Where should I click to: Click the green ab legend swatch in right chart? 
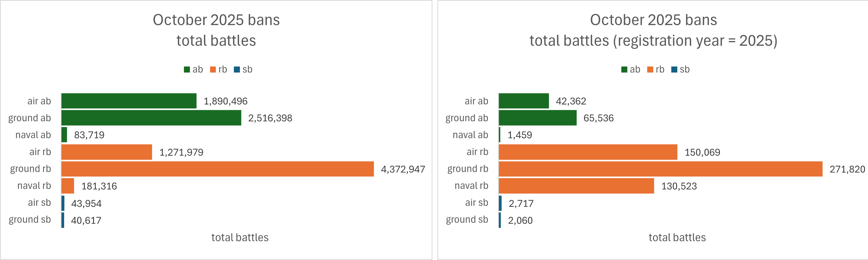pos(624,70)
